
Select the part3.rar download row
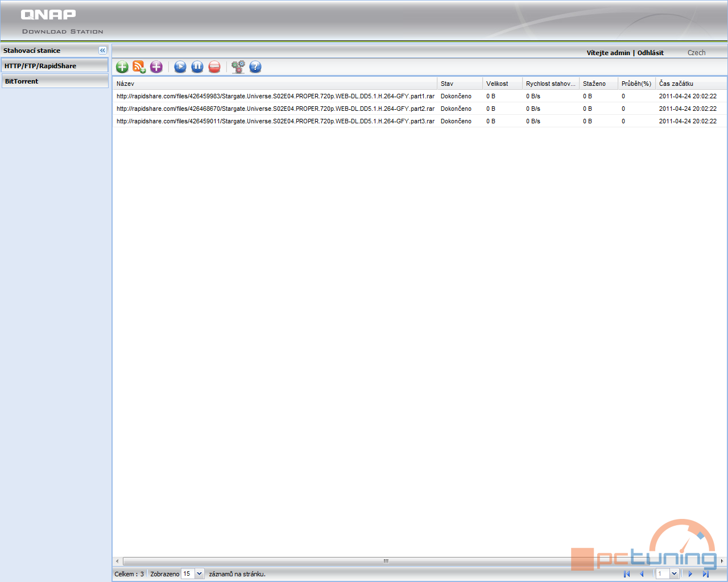click(420, 121)
